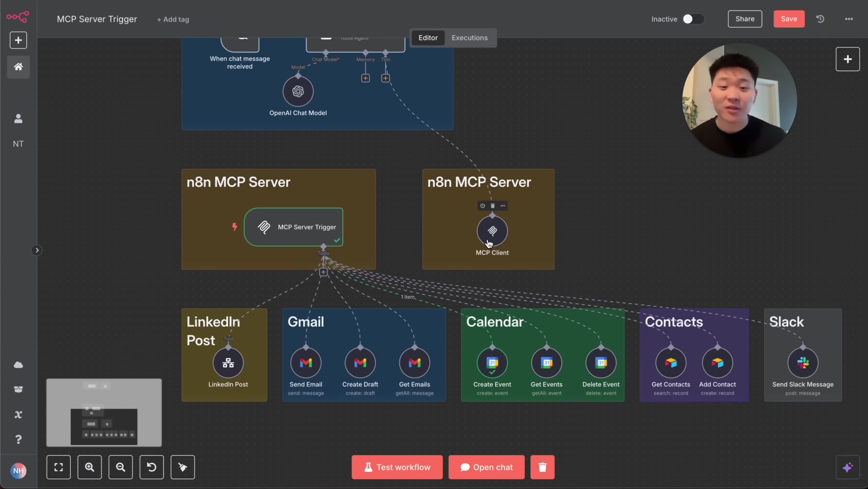This screenshot has width=868, height=489.
Task: Open the personal user sidebar icon
Action: coord(18,119)
